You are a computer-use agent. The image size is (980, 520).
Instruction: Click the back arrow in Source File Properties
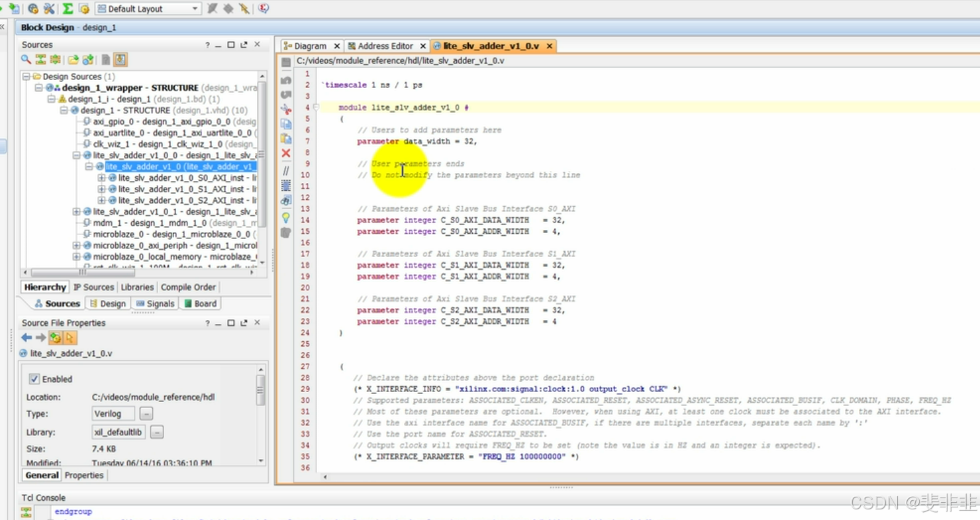pyautogui.click(x=26, y=338)
